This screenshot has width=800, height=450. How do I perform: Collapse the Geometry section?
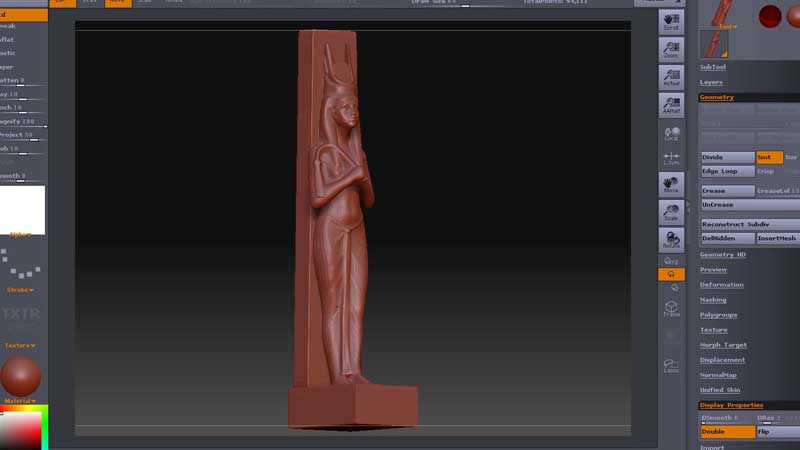717,97
